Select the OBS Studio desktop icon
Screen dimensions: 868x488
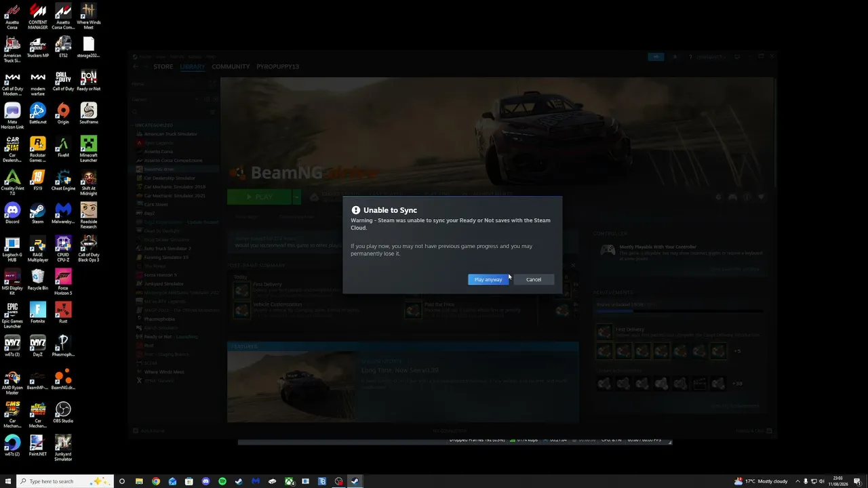pyautogui.click(x=63, y=413)
